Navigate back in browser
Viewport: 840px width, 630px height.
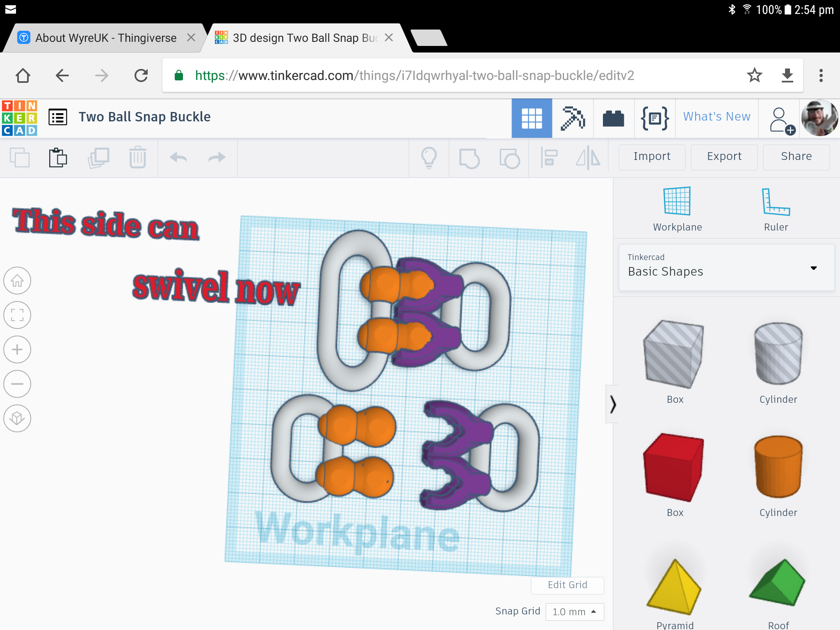click(x=62, y=75)
